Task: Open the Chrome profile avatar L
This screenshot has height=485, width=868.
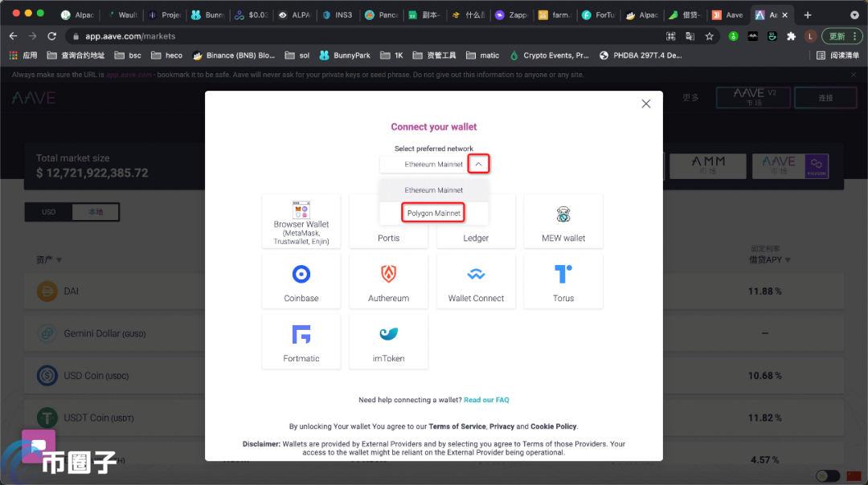Action: coord(810,36)
